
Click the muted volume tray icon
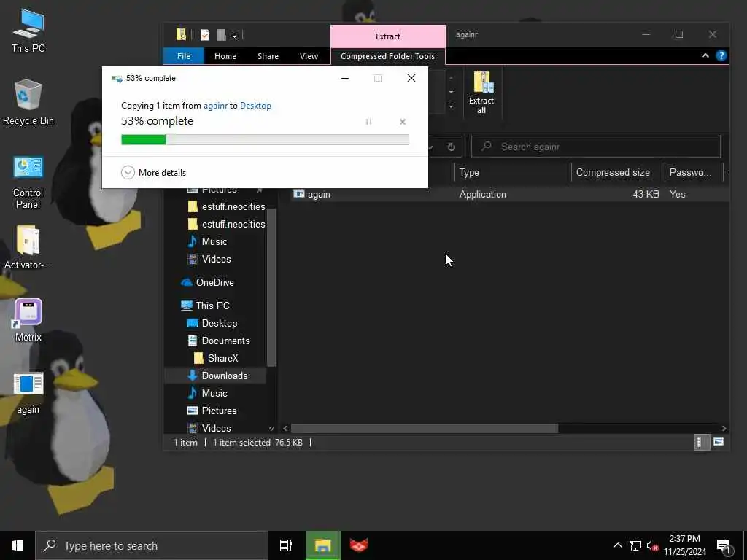point(653,545)
